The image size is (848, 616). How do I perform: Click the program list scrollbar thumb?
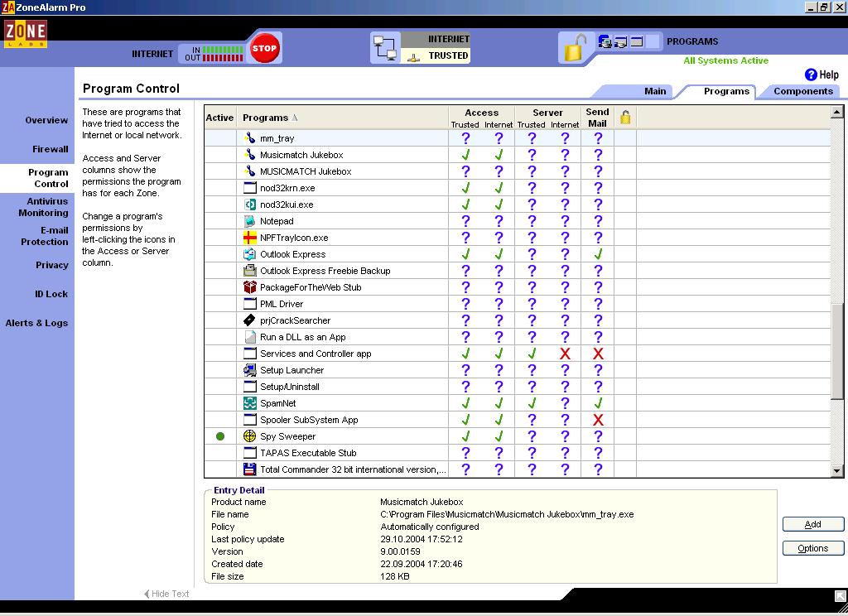click(x=836, y=352)
